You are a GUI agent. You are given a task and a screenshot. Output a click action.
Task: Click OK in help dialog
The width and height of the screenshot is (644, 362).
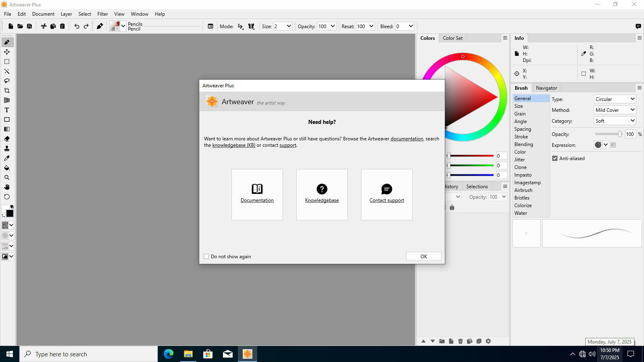(424, 257)
